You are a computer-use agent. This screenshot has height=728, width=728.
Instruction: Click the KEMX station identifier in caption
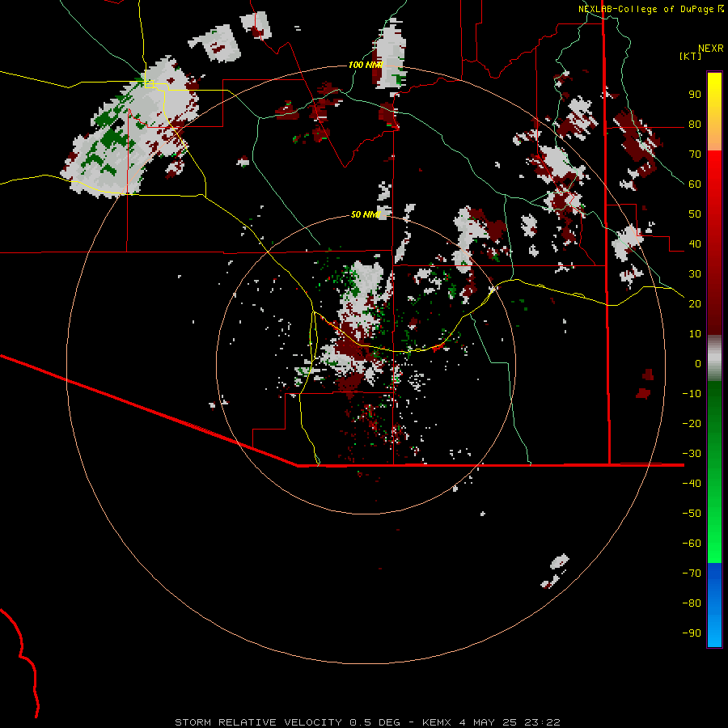point(437,722)
